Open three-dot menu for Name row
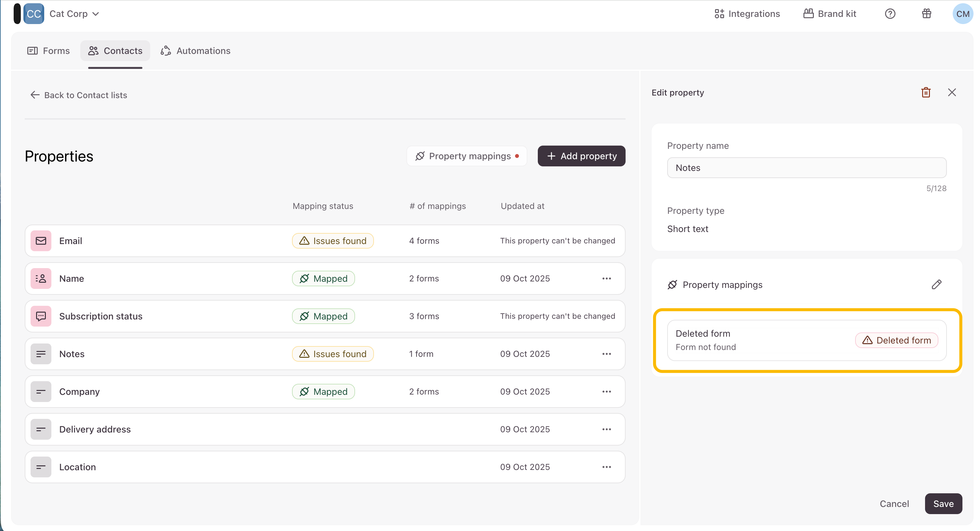The image size is (980, 531). click(x=606, y=278)
